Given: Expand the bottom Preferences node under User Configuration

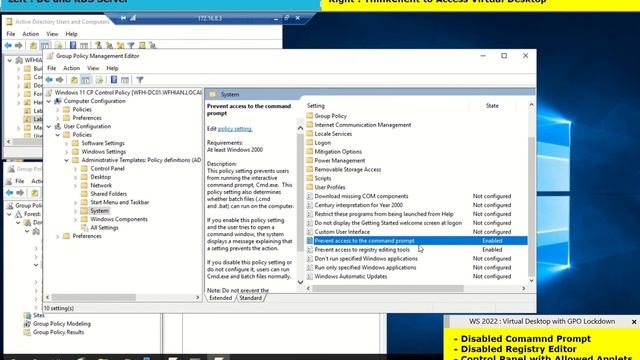Looking at the screenshot, I should 58,236.
